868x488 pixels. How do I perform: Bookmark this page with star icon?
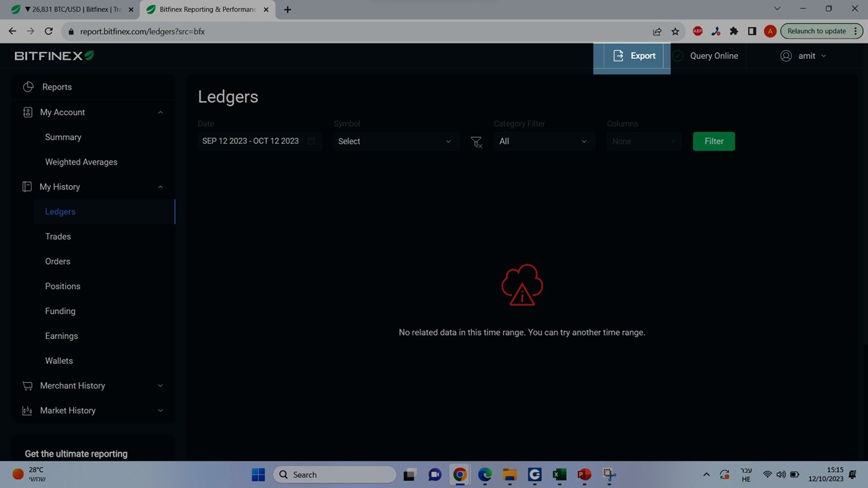coord(675,31)
